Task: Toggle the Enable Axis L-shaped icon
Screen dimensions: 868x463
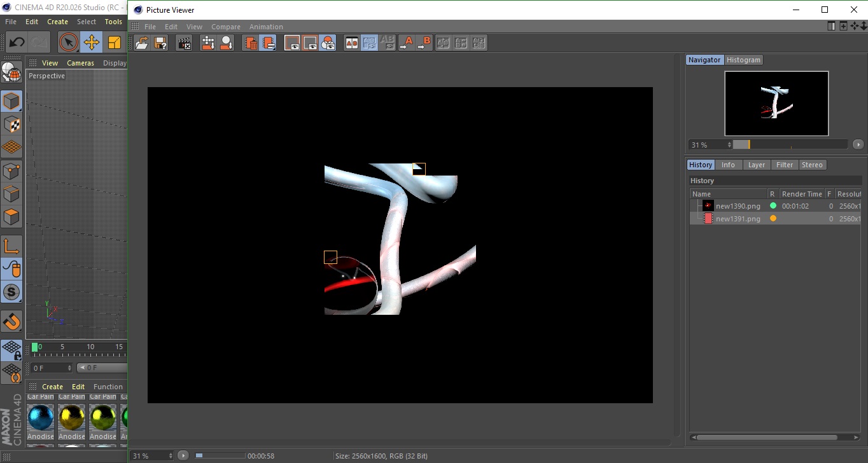Action: [11, 246]
